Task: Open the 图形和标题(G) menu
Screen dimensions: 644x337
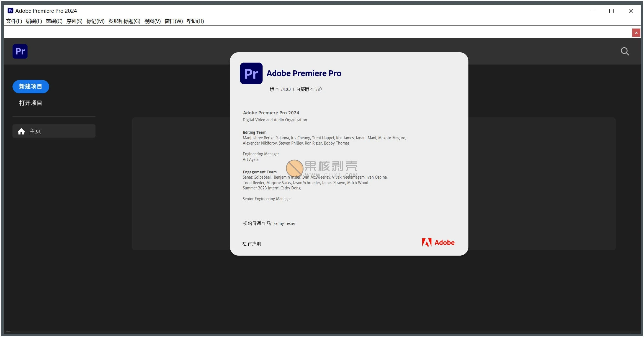Action: [123, 21]
